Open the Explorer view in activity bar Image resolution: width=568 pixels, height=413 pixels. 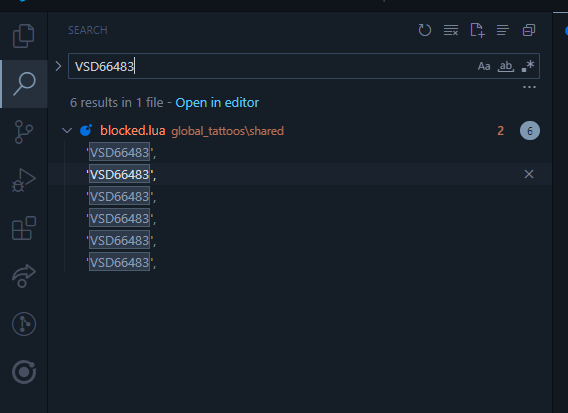pyautogui.click(x=24, y=36)
